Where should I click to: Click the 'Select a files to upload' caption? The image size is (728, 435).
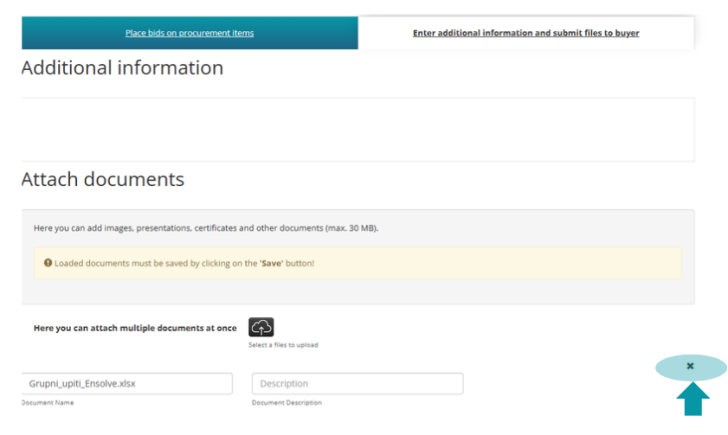283,346
